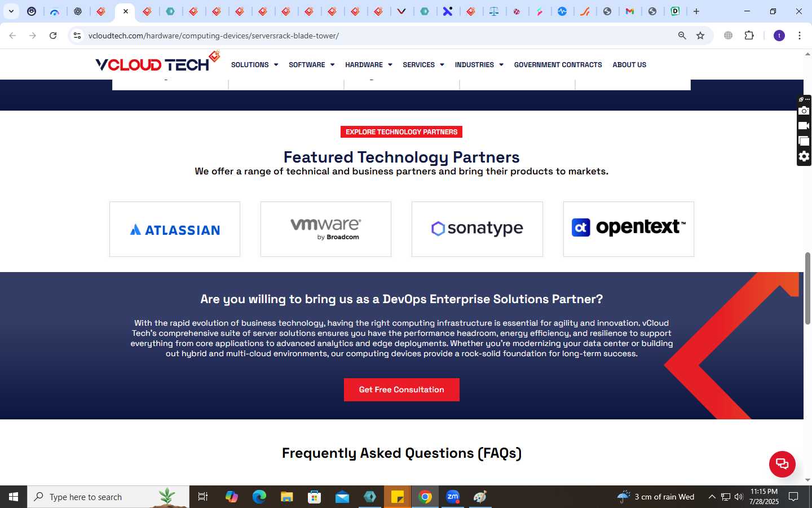812x508 pixels.
Task: Click the scrollbar down arrow
Action: [x=807, y=480]
